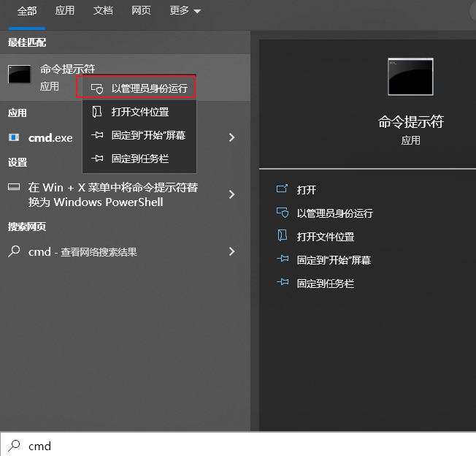476x456 pixels.
Task: Click 打开文件位置 in the right preview pane
Action: [x=326, y=237]
